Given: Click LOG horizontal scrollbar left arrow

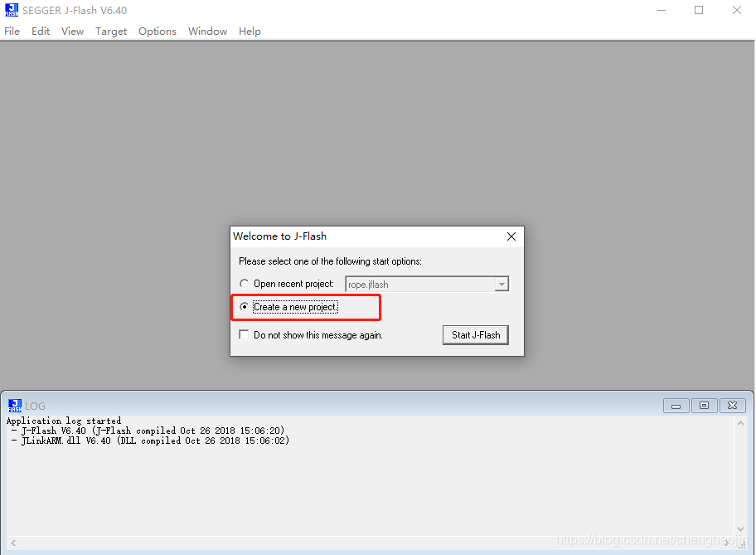Looking at the screenshot, I should pos(13,543).
